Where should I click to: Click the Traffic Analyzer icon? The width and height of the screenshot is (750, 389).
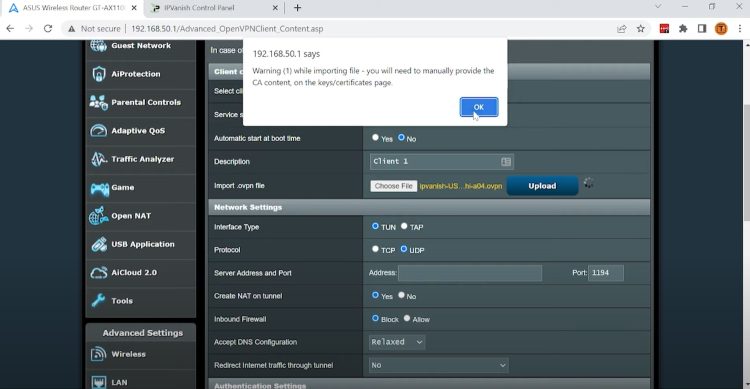tap(99, 159)
